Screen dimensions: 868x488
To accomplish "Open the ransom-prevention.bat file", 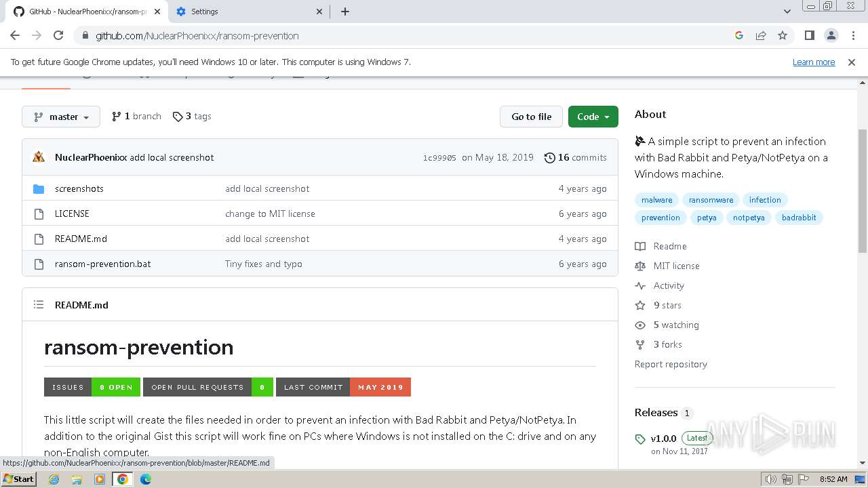I will click(103, 264).
